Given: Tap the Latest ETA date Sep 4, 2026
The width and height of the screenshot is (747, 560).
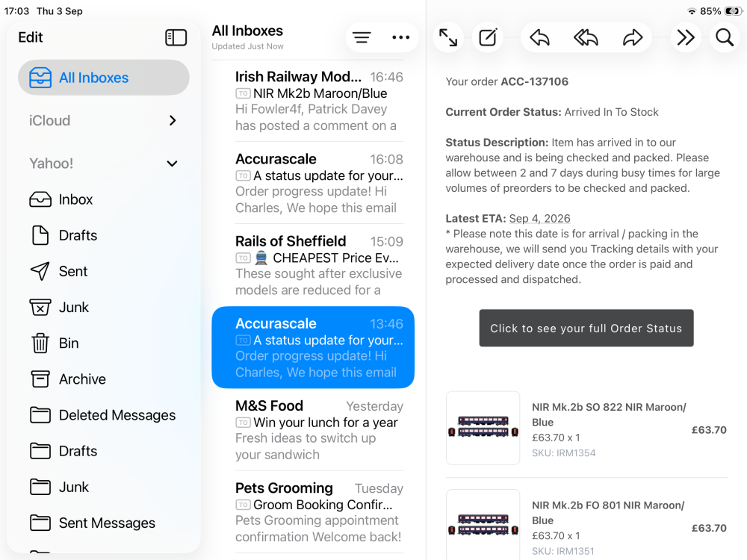Looking at the screenshot, I should 539,219.
